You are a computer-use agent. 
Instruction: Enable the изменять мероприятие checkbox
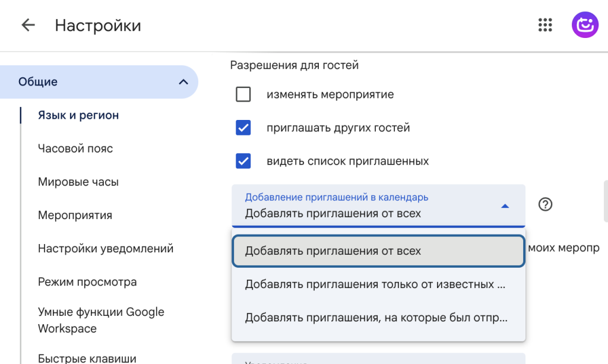pos(243,94)
